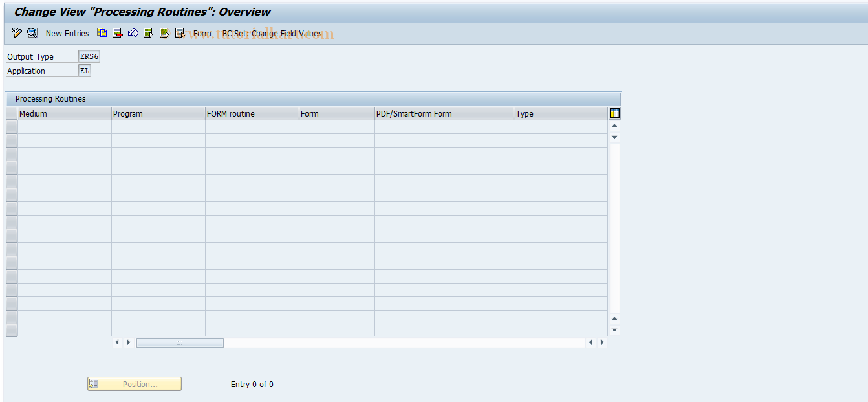Click the Program column header
This screenshot has height=402, width=868.
158,113
